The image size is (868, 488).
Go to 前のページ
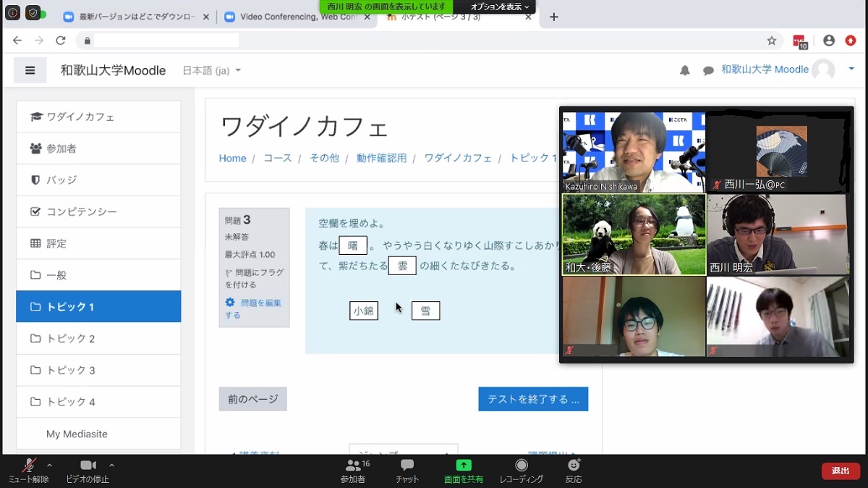pos(253,399)
